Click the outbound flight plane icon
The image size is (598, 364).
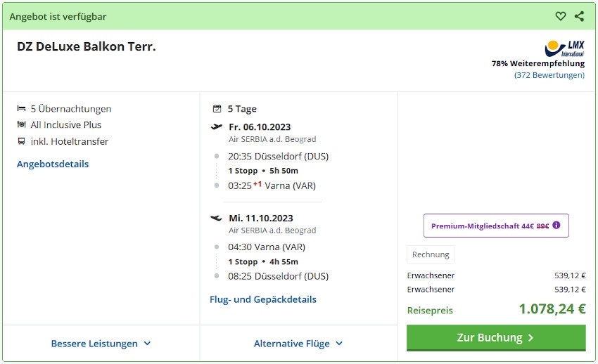pyautogui.click(x=217, y=127)
